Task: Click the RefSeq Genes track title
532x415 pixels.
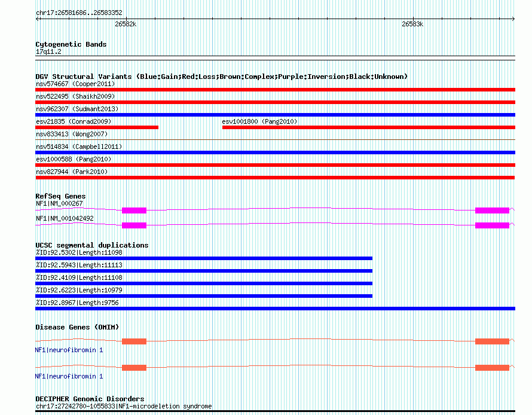Action: point(60,196)
